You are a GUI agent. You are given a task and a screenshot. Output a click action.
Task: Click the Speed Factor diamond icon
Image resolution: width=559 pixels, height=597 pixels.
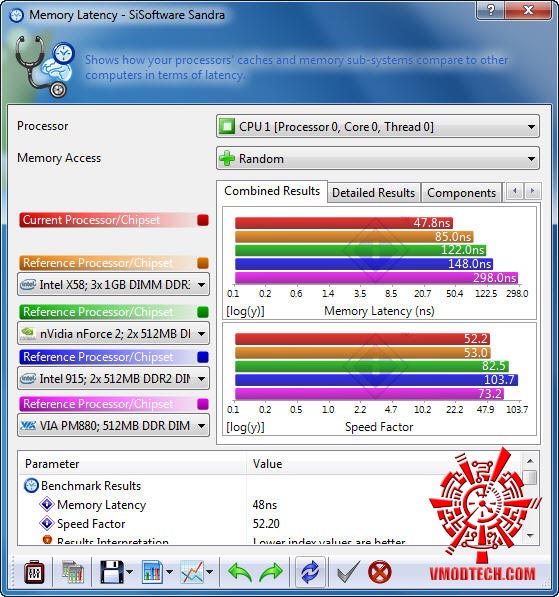[47, 523]
